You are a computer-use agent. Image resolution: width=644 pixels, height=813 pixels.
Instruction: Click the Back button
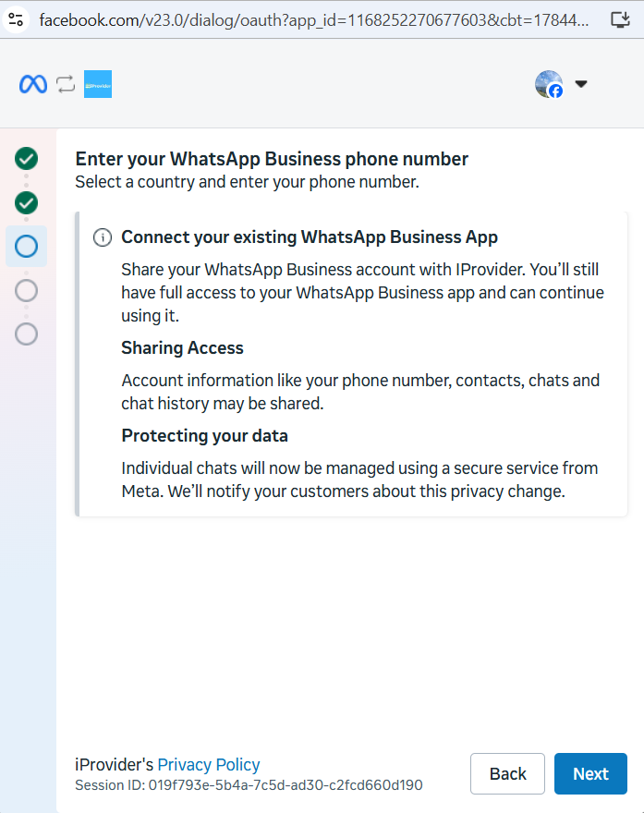pyautogui.click(x=507, y=773)
